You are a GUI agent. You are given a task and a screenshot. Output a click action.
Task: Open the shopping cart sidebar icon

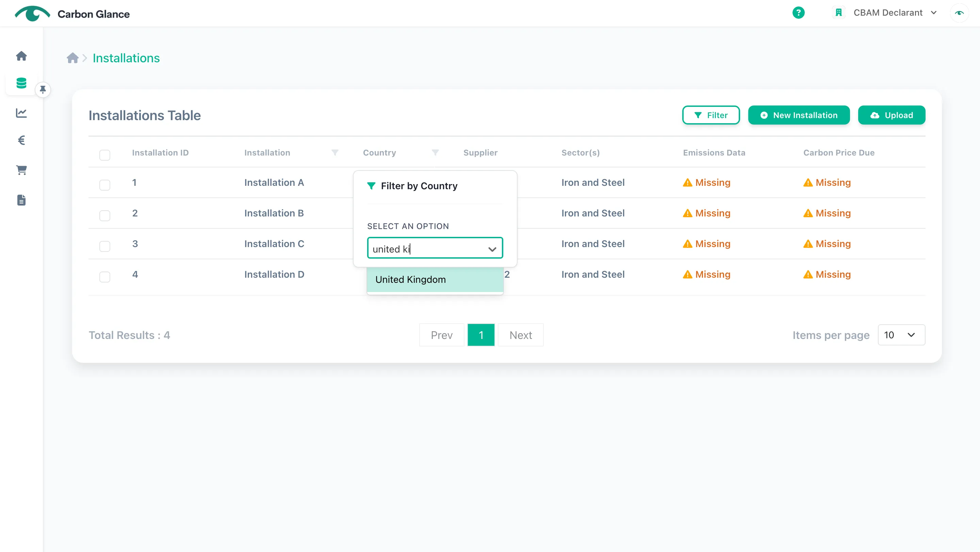21,170
